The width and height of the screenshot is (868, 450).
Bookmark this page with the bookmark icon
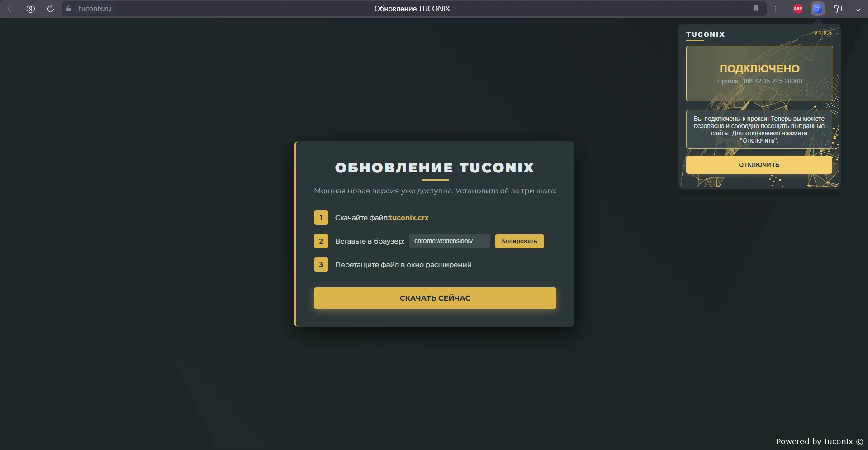click(x=756, y=9)
